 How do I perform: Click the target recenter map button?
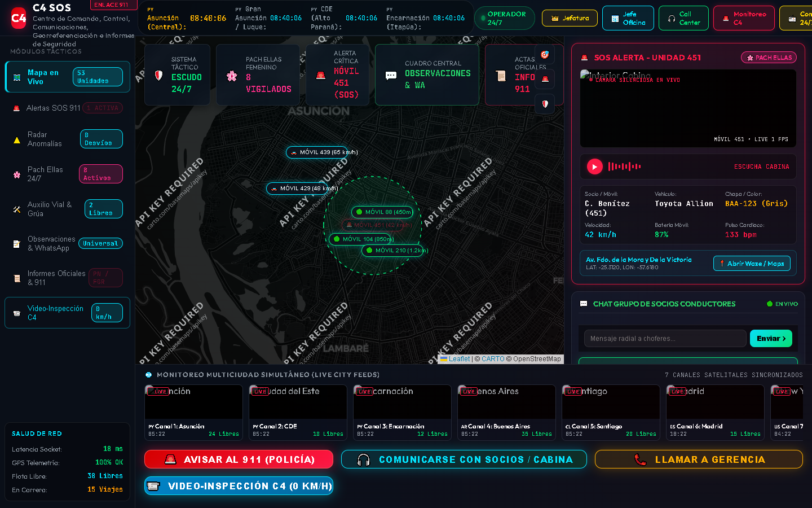coord(545,55)
